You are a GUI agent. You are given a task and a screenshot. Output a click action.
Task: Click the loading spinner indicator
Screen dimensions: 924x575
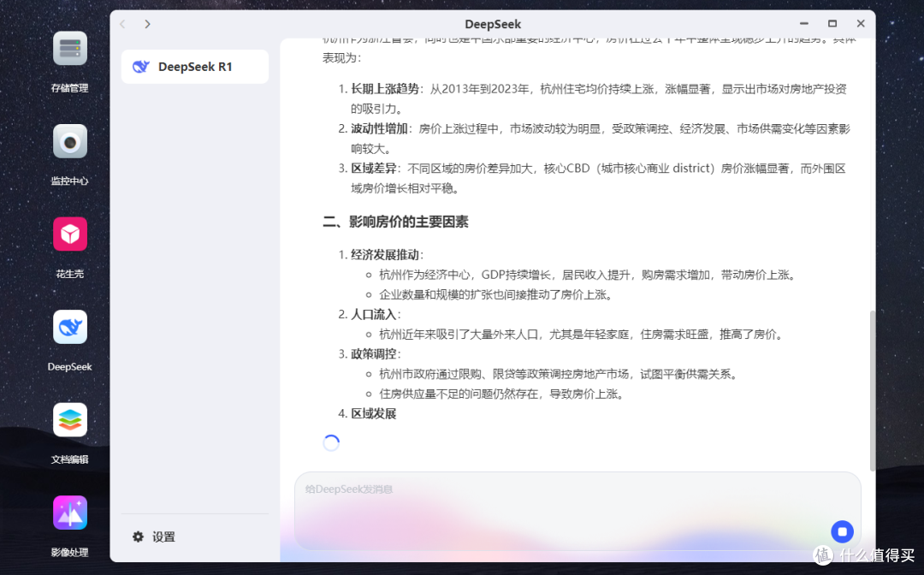(331, 443)
